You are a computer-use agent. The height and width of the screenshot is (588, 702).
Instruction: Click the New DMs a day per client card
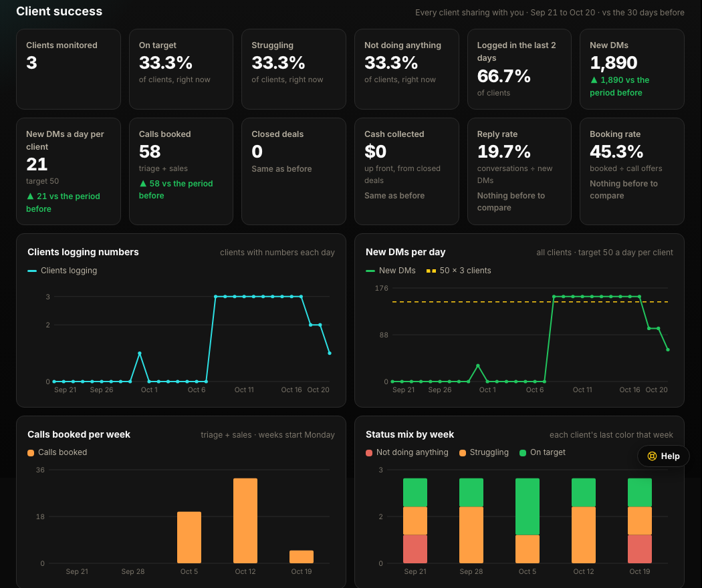coord(68,171)
